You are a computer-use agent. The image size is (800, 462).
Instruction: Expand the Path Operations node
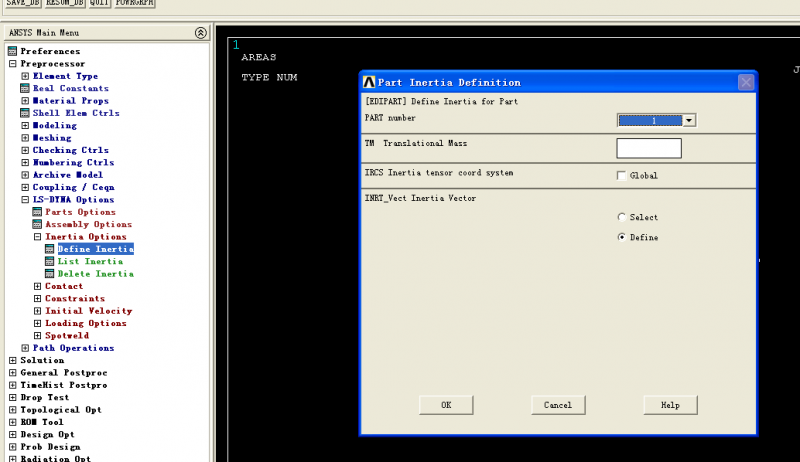coord(25,348)
